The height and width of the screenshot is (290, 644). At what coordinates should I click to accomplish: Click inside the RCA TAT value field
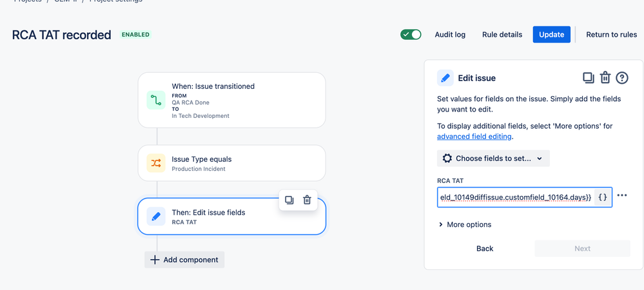(514, 197)
